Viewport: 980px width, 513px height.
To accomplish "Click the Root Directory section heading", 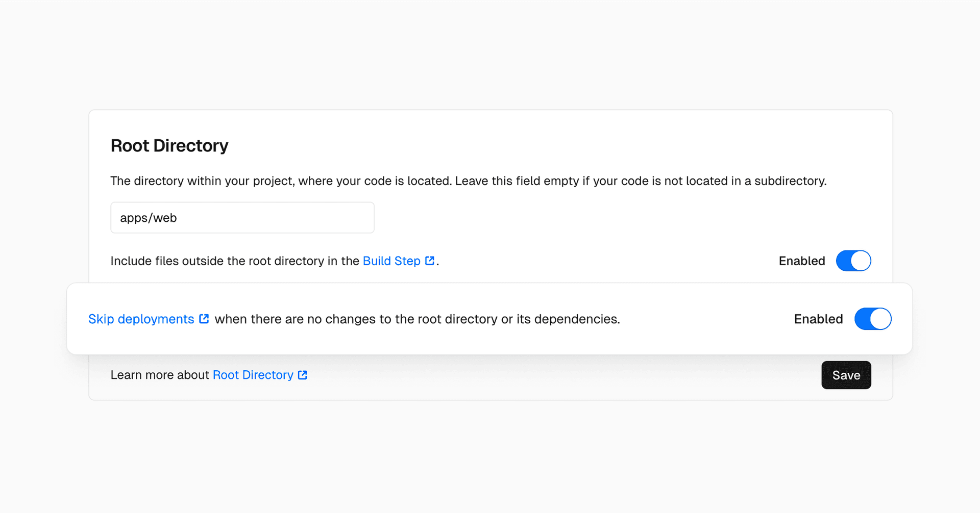I will tap(169, 146).
